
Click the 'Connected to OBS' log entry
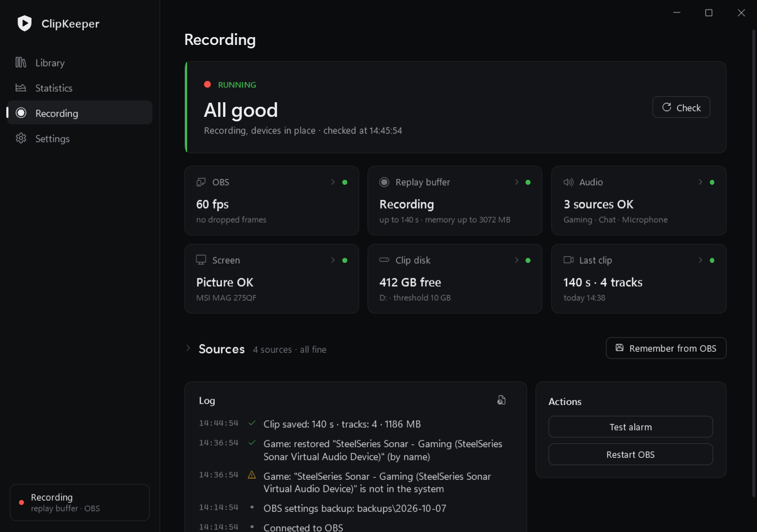pos(303,527)
